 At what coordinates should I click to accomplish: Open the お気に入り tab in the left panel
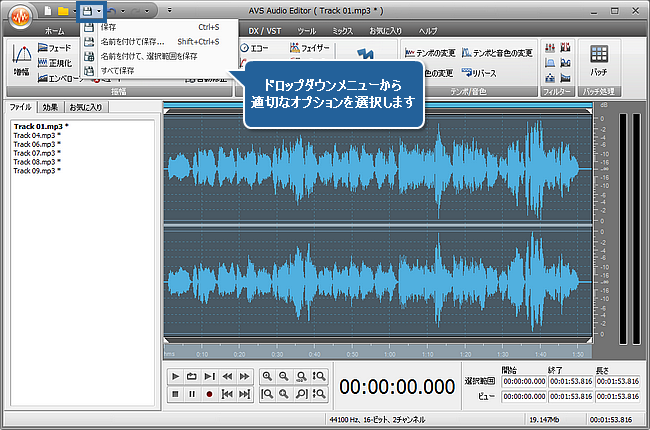pyautogui.click(x=84, y=106)
